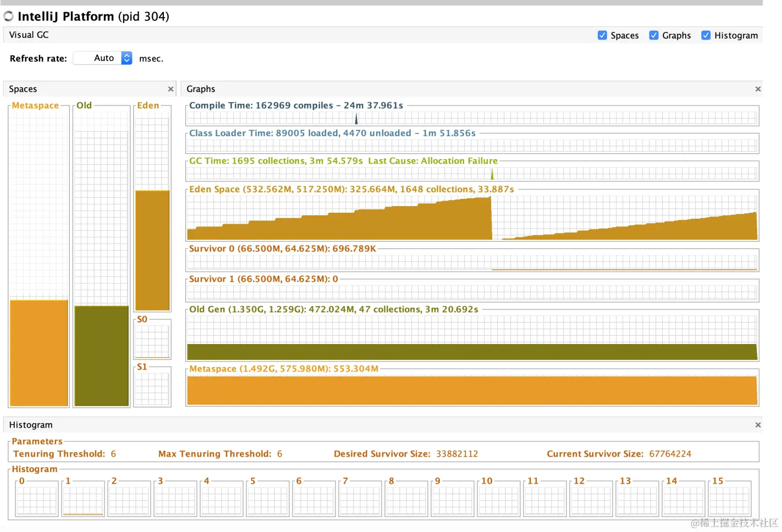This screenshot has height=532, width=782.
Task: Click the 'Class Loader Time: 89005 loaded' label
Action: pos(333,133)
